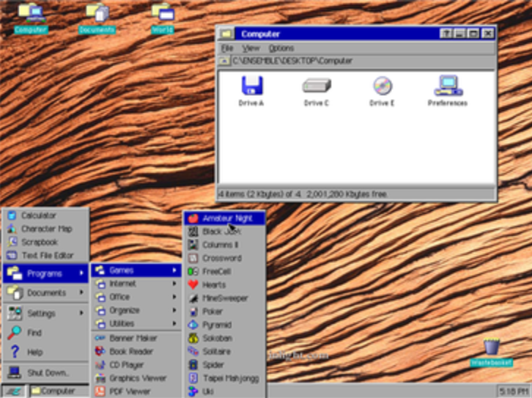Expand the Internet submenu
The height and width of the screenshot is (398, 532).
click(x=136, y=284)
